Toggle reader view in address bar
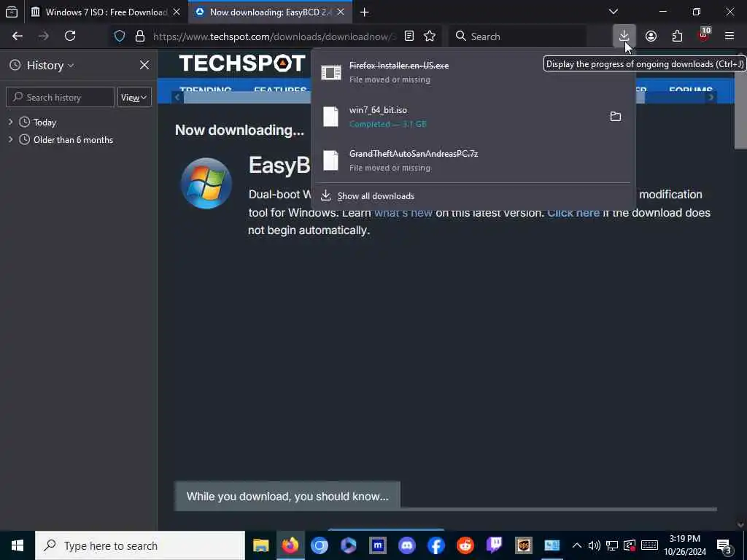Viewport: 747px width, 560px height. [x=409, y=36]
